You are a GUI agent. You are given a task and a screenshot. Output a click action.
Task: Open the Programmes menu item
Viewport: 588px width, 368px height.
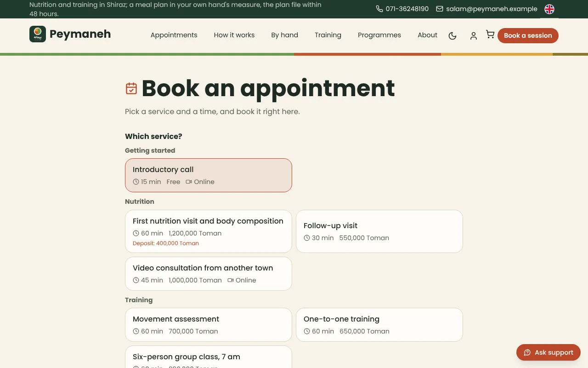(x=379, y=35)
